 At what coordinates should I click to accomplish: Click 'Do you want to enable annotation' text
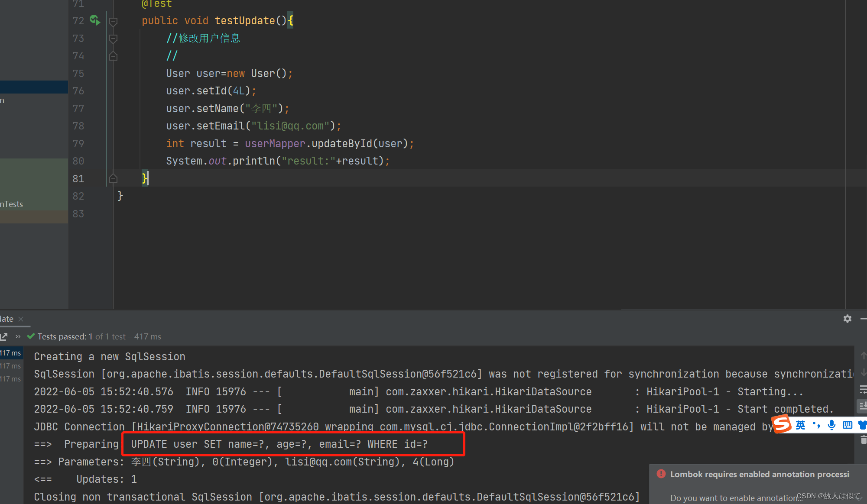click(x=735, y=498)
